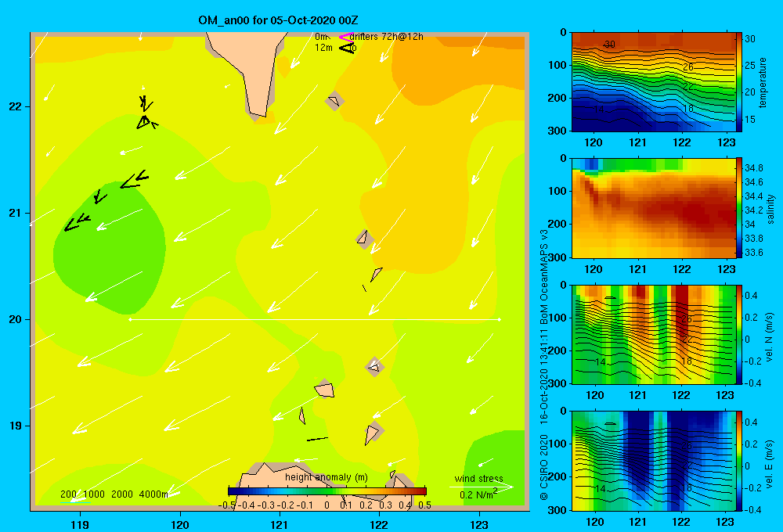Click the vertical 'temperature' axis label
Viewport: 783px width, 532px height.
point(762,82)
